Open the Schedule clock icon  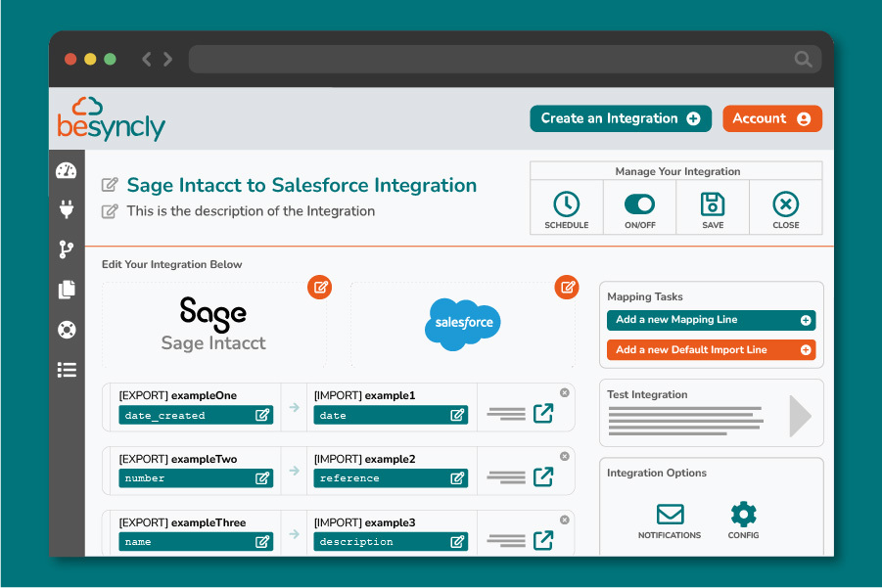[x=566, y=204]
